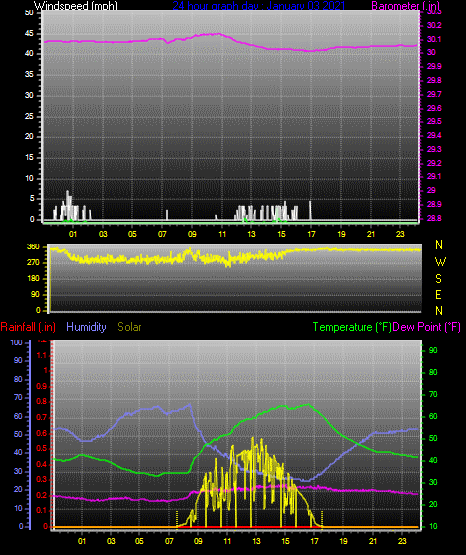
Task: Click the 0.3 value on the rainfall axis
Action: coord(42,479)
